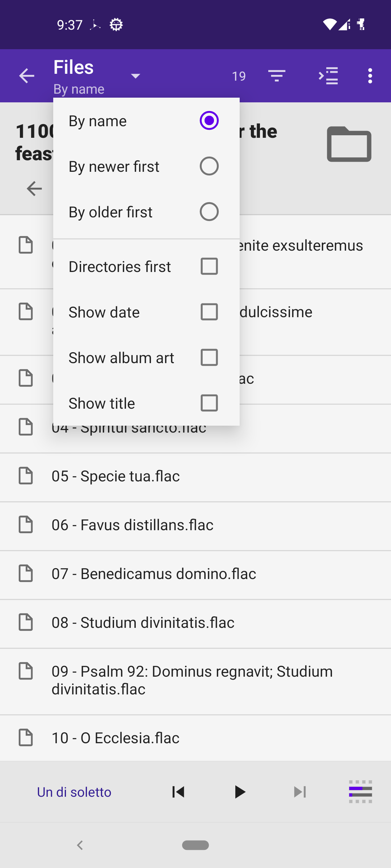Enable the Directories first checkbox

coord(209,267)
